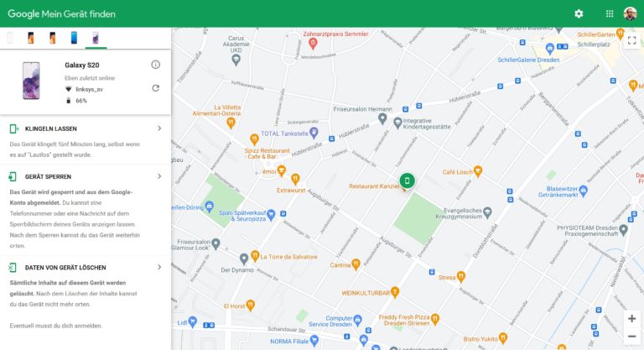The height and width of the screenshot is (350, 644).
Task: Open the account profile picture
Action: click(630, 13)
